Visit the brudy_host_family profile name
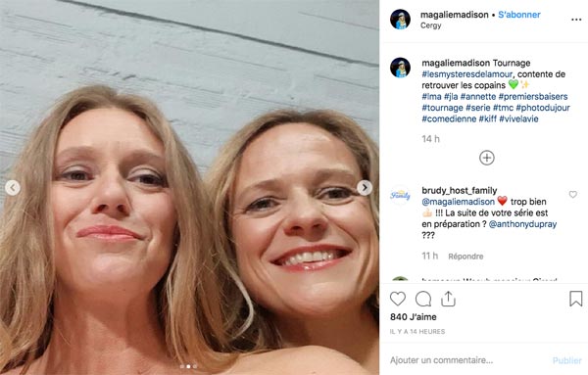 [459, 190]
